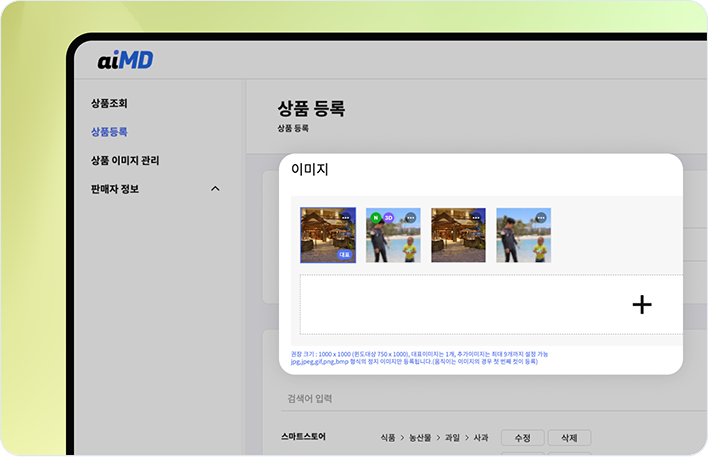The width and height of the screenshot is (708, 457).
Task: Open three-dot menu on resort thumbnail without 대표 badge
Action: 476,217
